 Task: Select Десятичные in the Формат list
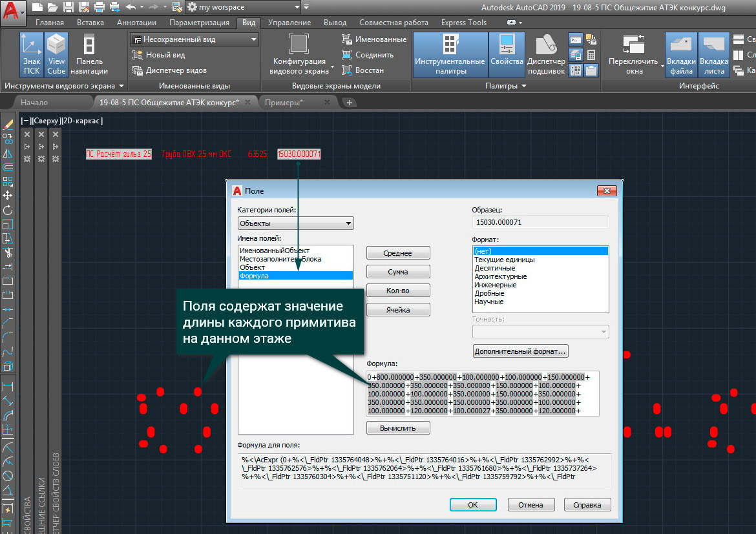click(495, 268)
